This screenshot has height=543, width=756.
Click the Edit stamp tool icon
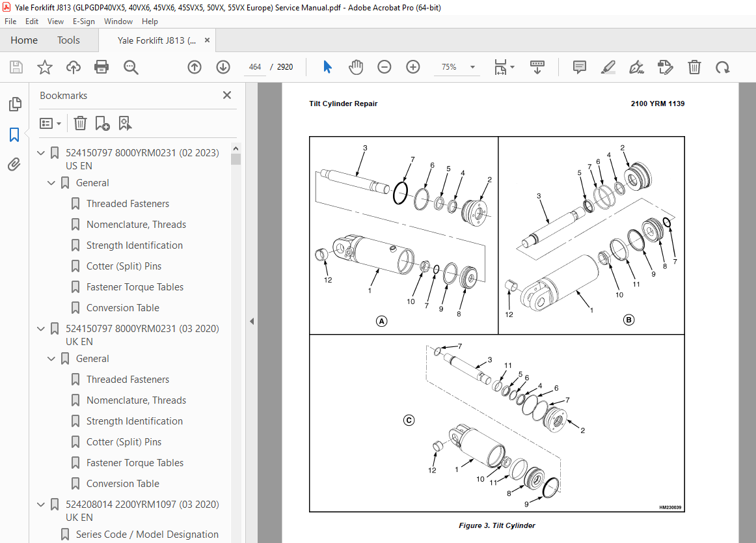[666, 67]
